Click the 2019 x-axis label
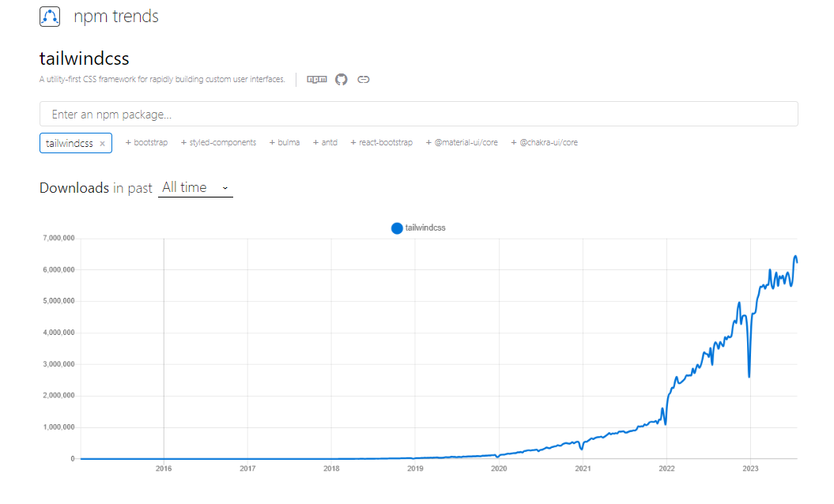The image size is (834, 504). click(415, 468)
